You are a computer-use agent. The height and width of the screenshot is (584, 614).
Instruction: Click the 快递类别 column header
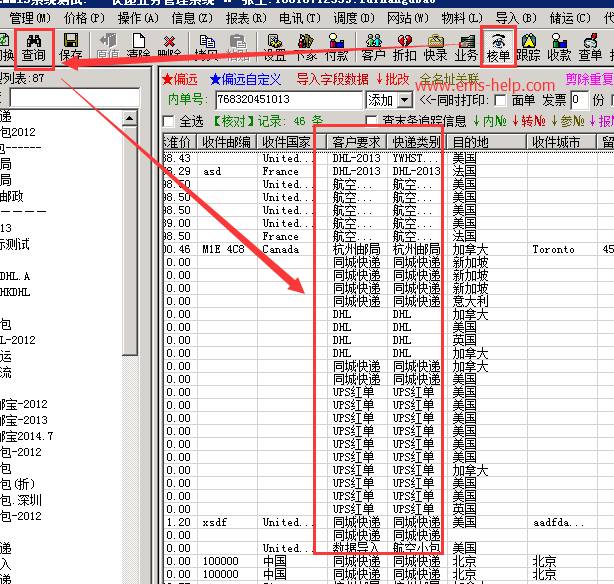click(416, 142)
